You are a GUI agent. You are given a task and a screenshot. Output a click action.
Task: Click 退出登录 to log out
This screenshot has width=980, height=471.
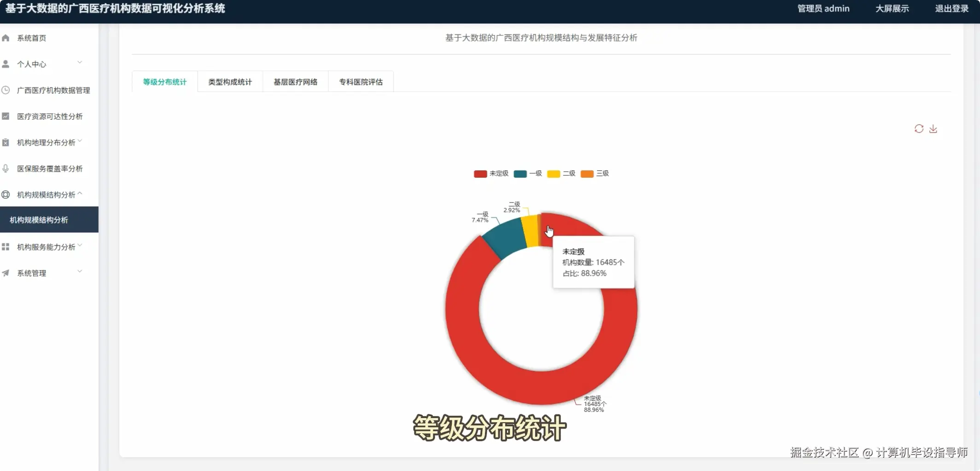click(x=951, y=9)
